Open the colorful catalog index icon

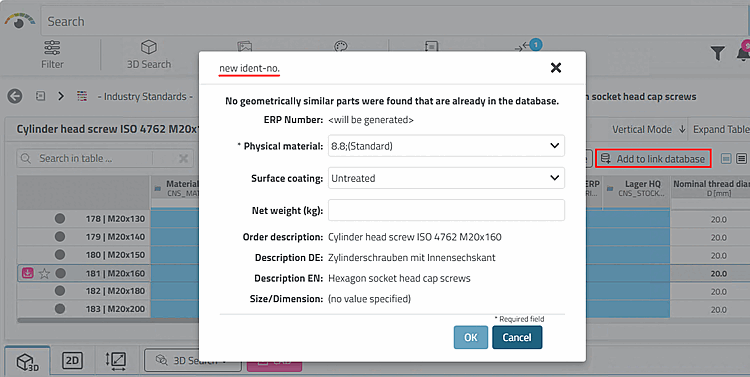pyautogui.click(x=82, y=96)
